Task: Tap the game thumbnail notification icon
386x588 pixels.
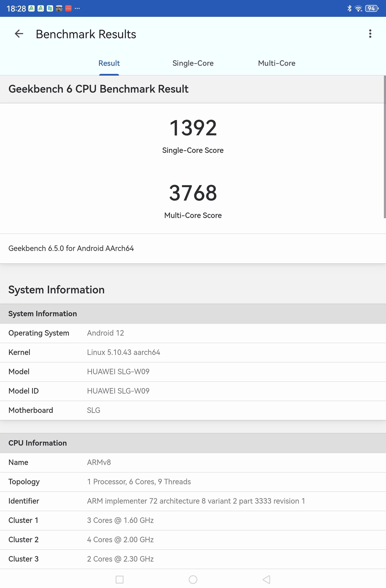Action: point(59,9)
